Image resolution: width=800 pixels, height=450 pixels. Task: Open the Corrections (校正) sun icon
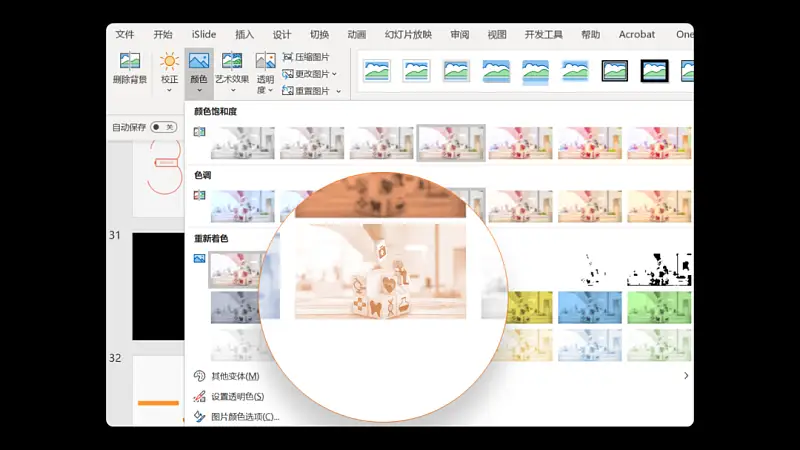169,61
